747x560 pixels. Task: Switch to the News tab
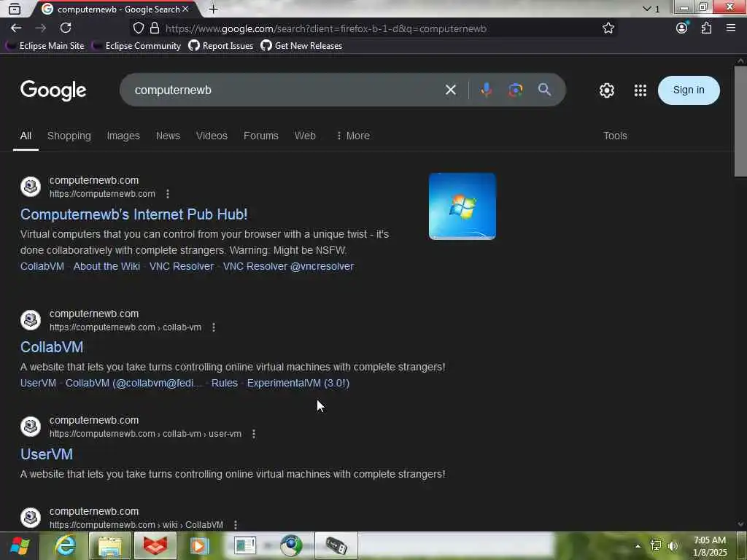click(x=168, y=136)
